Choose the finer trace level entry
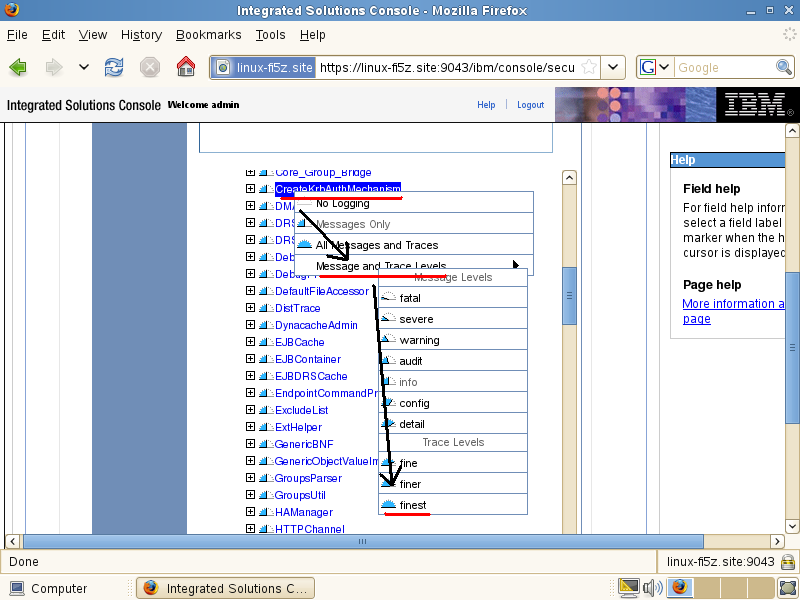 click(453, 484)
